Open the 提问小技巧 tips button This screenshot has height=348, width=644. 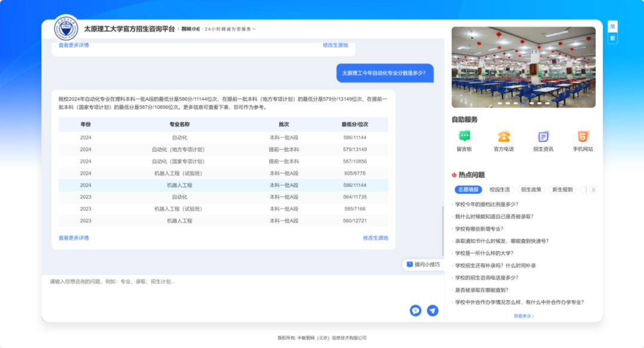click(x=423, y=264)
